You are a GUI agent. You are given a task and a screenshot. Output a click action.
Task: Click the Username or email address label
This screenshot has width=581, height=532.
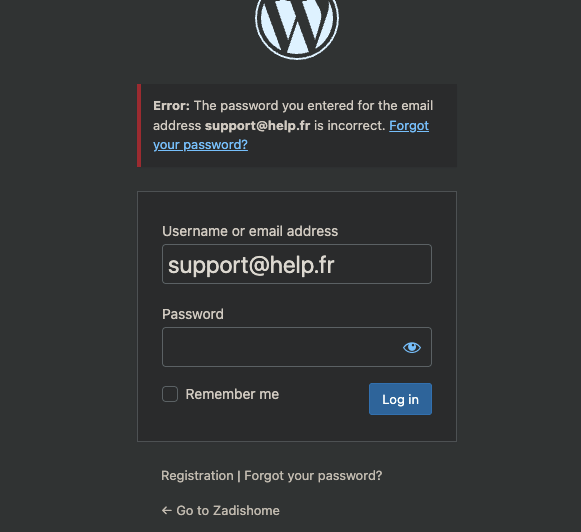click(x=250, y=231)
